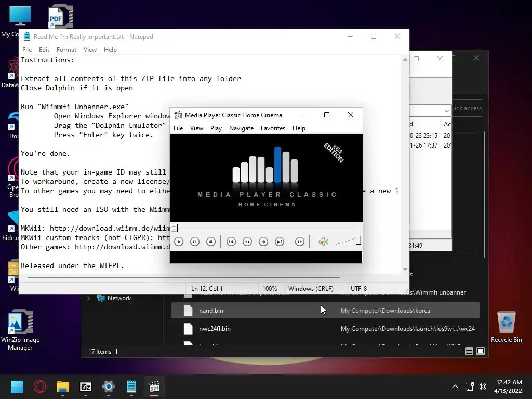Open Notepad's View menu
Viewport: 532px width, 399px height.
[x=90, y=50]
